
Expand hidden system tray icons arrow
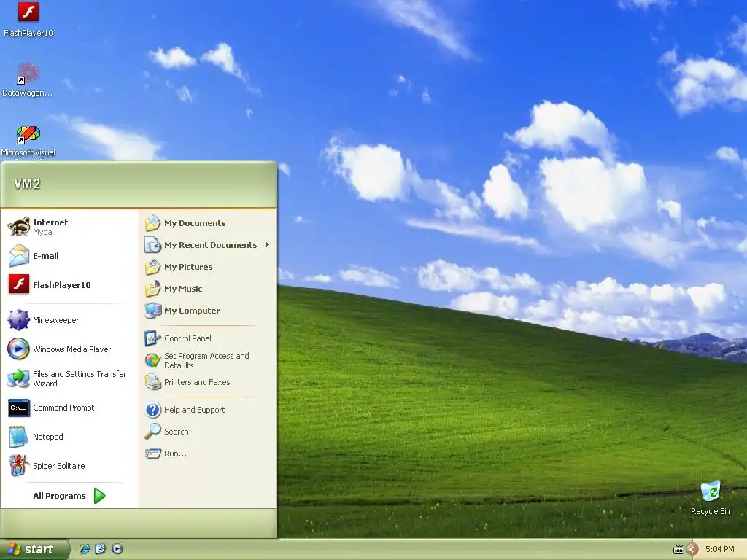click(x=692, y=549)
